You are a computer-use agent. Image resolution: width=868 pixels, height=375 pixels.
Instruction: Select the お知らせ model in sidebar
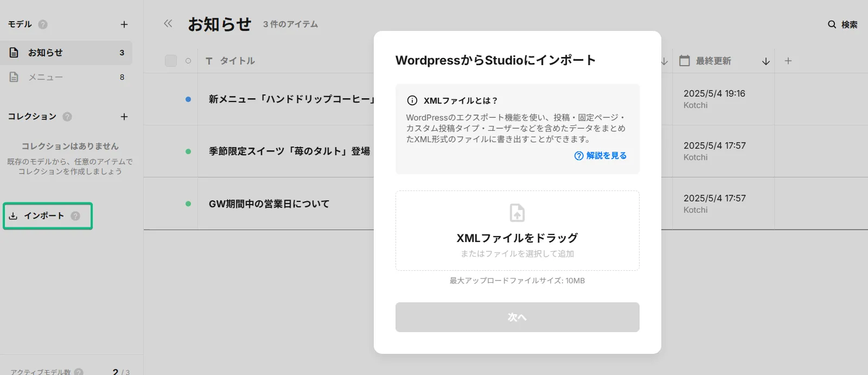tap(66, 53)
